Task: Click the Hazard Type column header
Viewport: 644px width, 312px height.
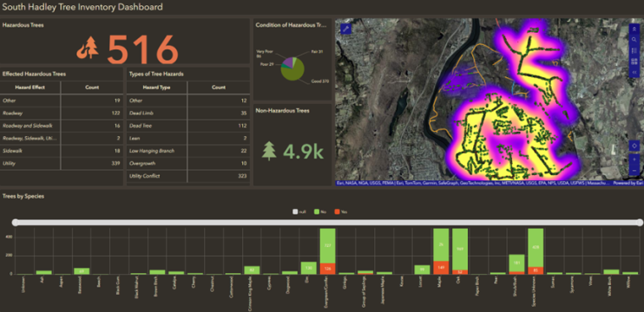Action: (x=156, y=88)
